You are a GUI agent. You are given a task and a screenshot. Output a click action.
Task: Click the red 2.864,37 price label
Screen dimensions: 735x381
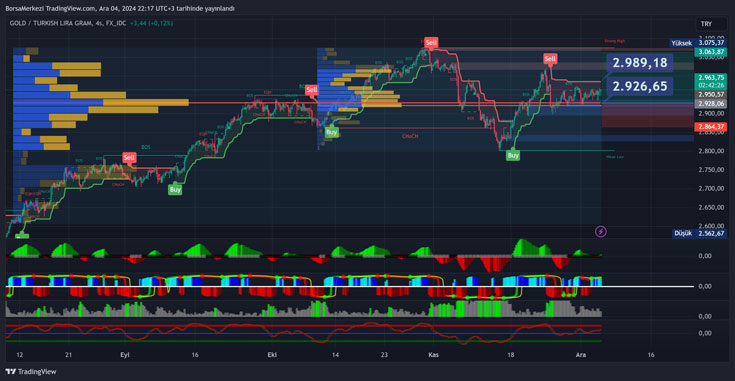point(711,127)
